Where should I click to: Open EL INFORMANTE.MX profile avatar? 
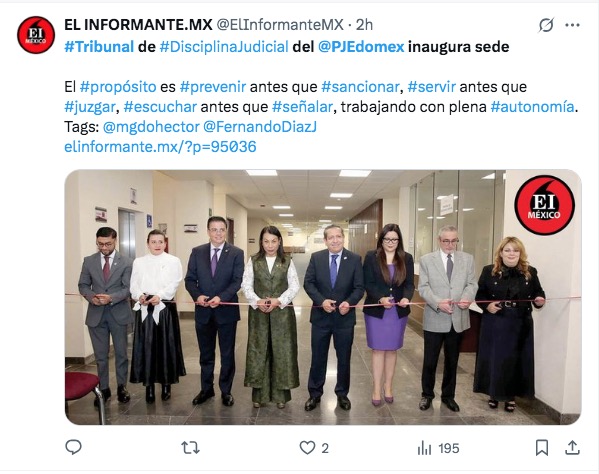(x=36, y=35)
